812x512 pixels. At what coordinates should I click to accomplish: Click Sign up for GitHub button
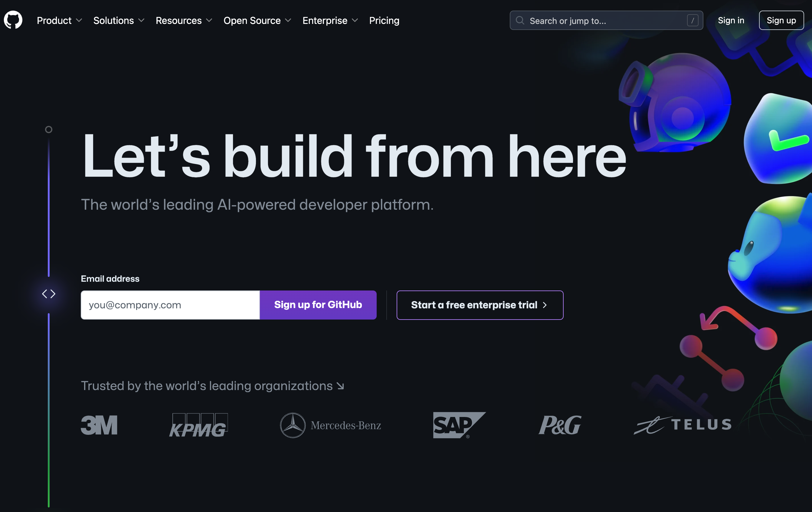pos(318,304)
